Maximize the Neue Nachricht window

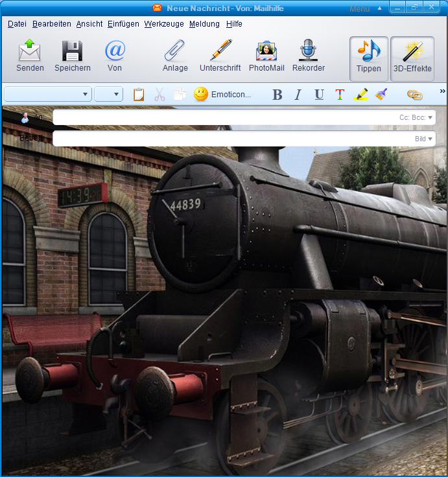tap(414, 8)
